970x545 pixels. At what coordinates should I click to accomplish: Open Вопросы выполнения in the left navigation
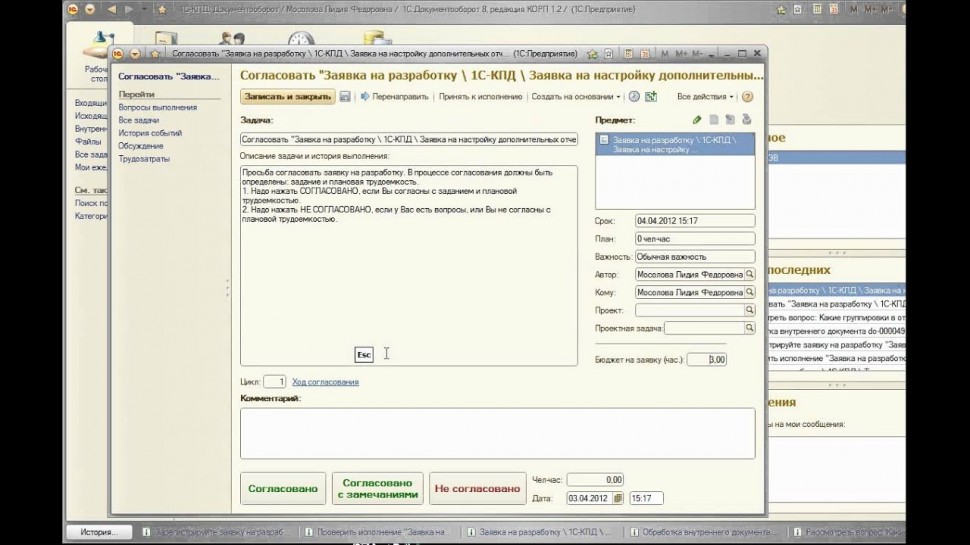pyautogui.click(x=157, y=107)
